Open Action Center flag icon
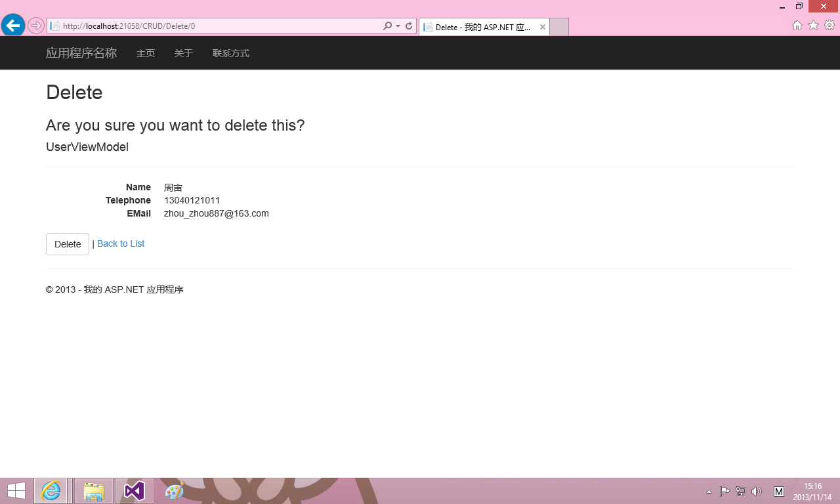The height and width of the screenshot is (504, 840). click(x=724, y=492)
